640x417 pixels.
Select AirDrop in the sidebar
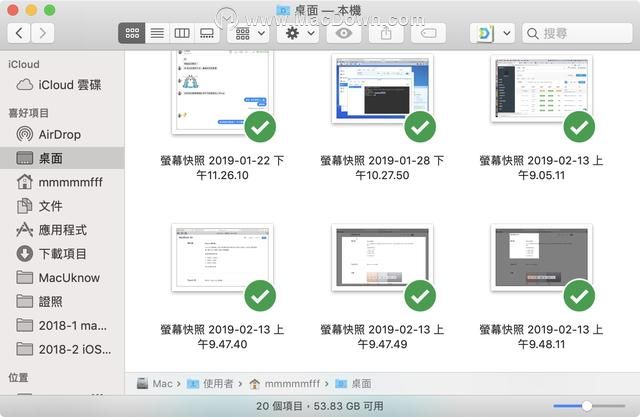[62, 134]
